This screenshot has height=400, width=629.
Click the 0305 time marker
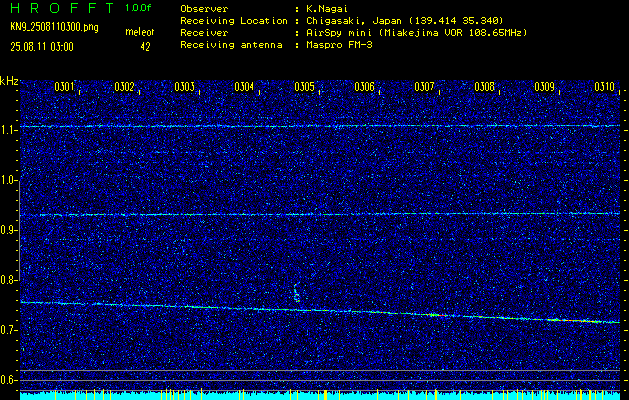304,87
